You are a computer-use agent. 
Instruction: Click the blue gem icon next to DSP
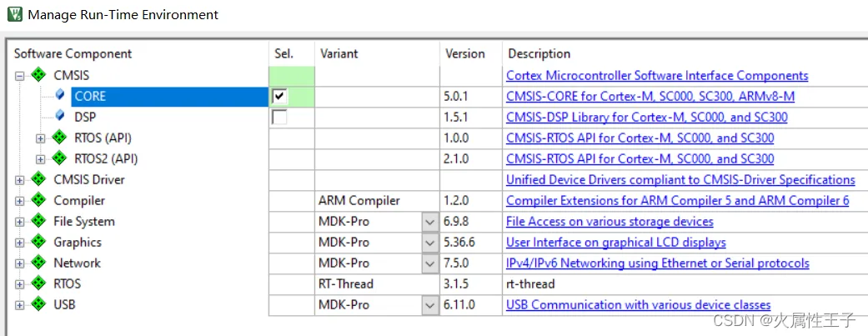pyautogui.click(x=60, y=116)
